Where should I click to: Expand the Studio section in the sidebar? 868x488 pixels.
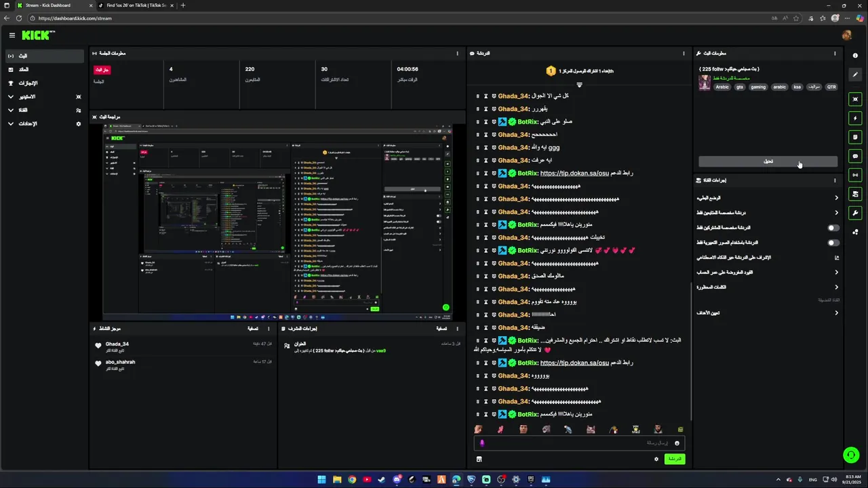44,97
